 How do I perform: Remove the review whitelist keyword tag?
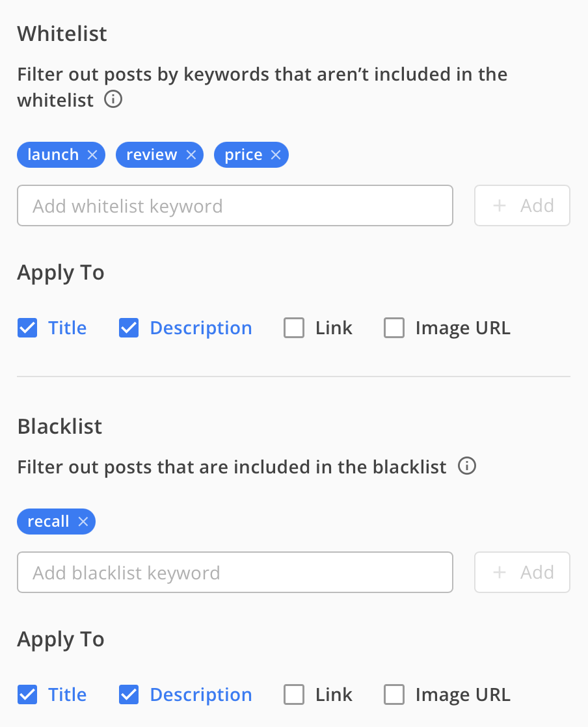191,155
